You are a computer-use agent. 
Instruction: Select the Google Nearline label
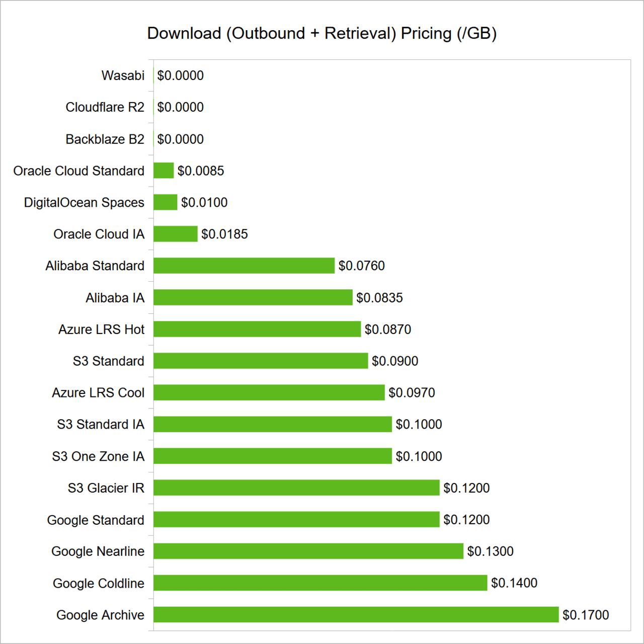click(x=98, y=551)
